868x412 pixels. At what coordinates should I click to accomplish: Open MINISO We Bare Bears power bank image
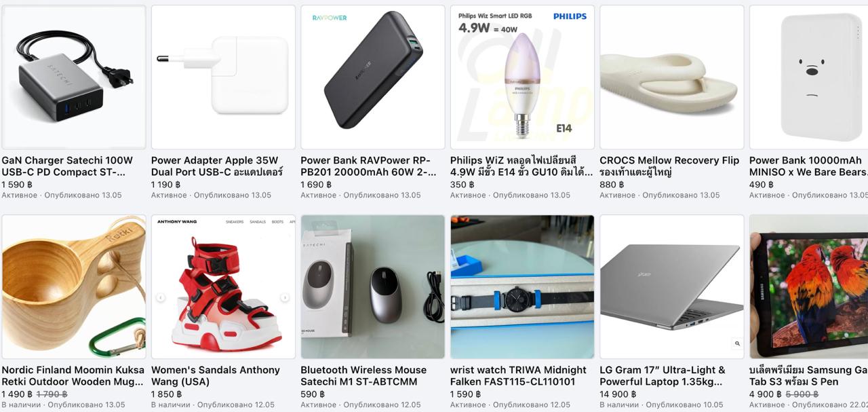point(808,77)
